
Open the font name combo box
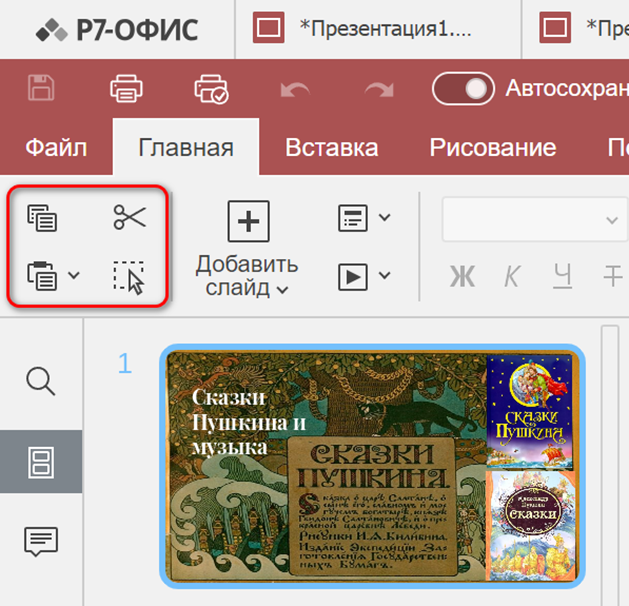click(x=535, y=219)
